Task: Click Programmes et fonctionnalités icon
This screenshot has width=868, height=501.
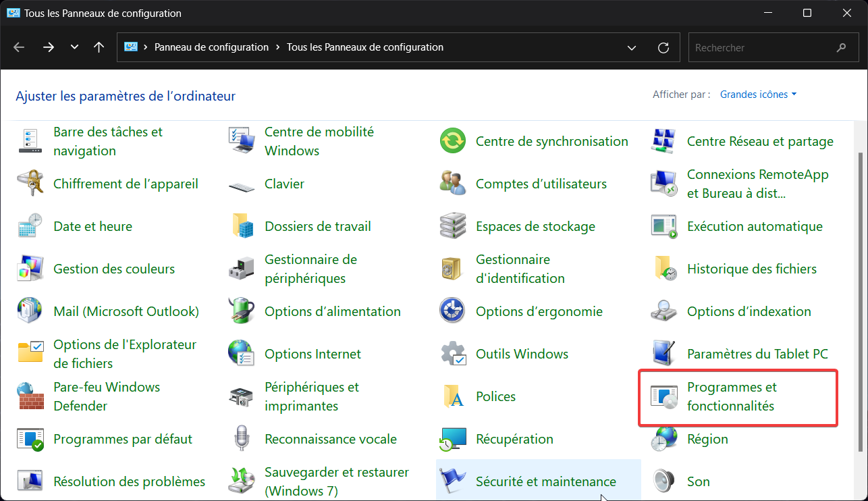Action: point(663,396)
